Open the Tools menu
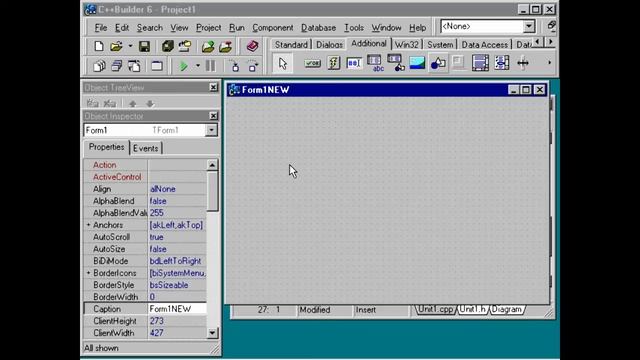The width and height of the screenshot is (640, 360). 354,28
